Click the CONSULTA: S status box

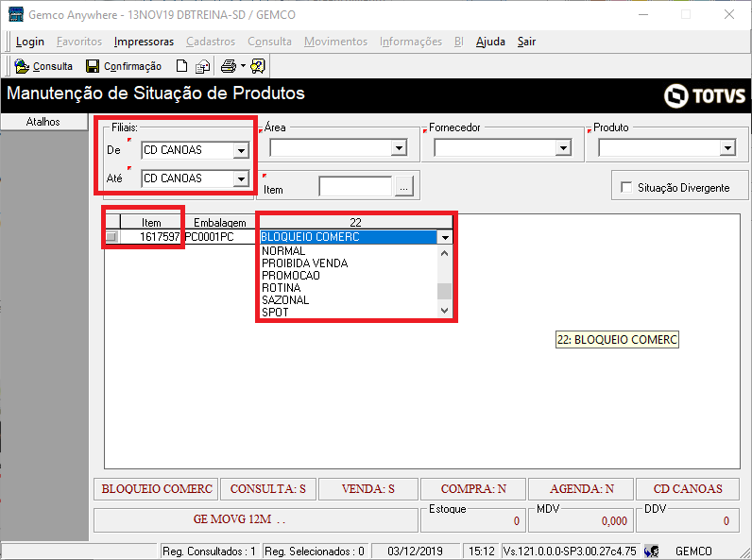click(x=268, y=489)
